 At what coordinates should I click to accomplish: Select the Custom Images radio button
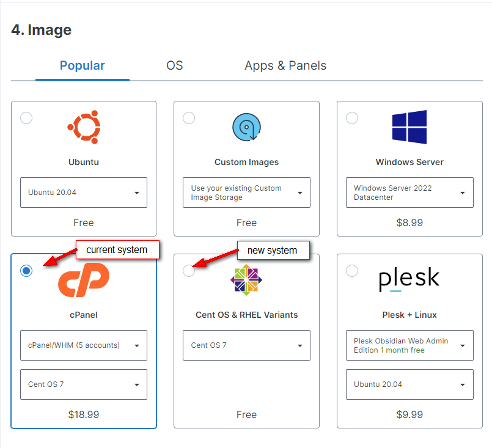(x=189, y=118)
